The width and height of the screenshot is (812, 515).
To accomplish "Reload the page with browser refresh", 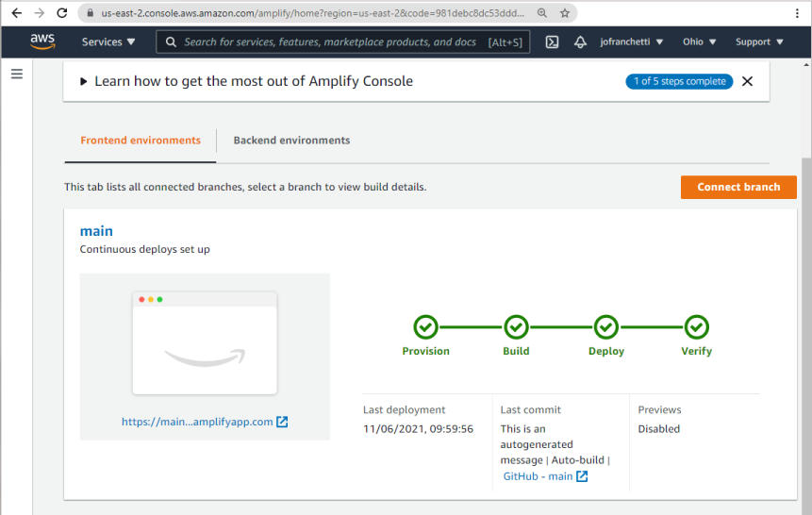I will click(x=62, y=13).
